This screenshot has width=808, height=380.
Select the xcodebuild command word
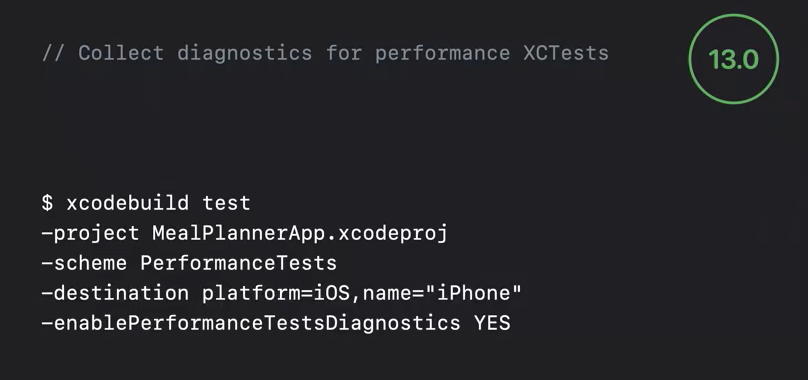click(127, 203)
